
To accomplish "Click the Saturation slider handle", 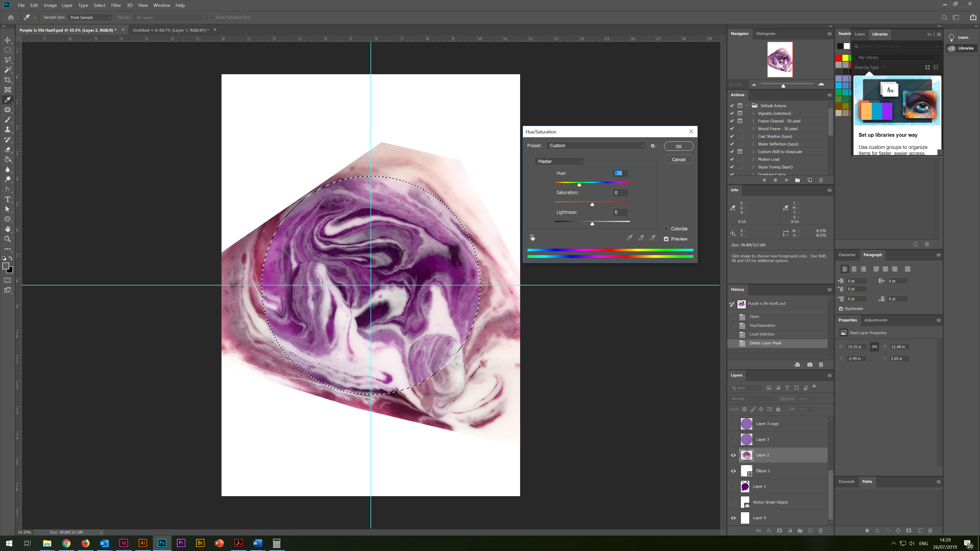I will pyautogui.click(x=592, y=205).
